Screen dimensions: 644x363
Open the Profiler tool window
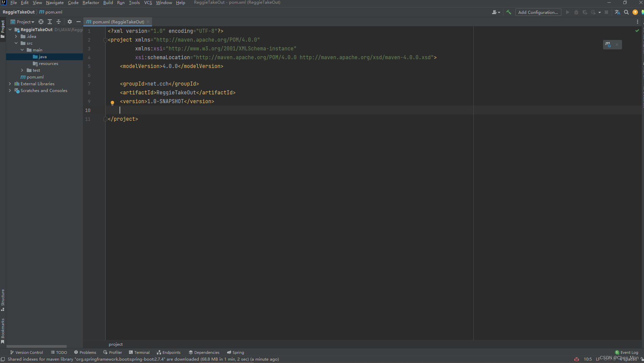[x=112, y=353]
